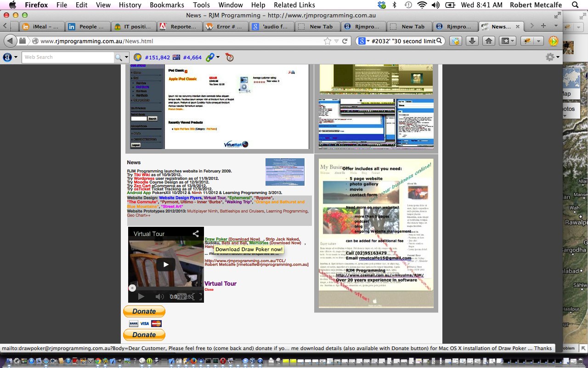Switch to the Error # tab
The height and width of the screenshot is (368, 588).
pos(225,27)
